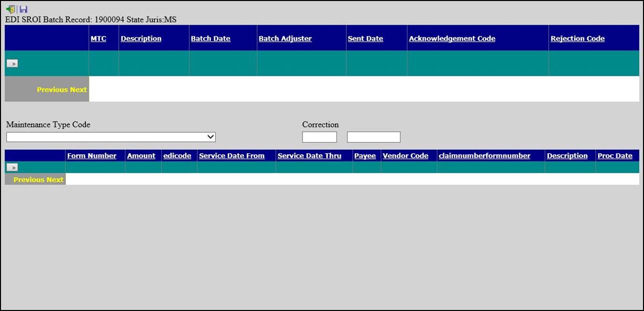Viewport: 644px width, 311px height.
Task: Open the Maintenance Type Code dropdown
Action: pyautogui.click(x=111, y=137)
